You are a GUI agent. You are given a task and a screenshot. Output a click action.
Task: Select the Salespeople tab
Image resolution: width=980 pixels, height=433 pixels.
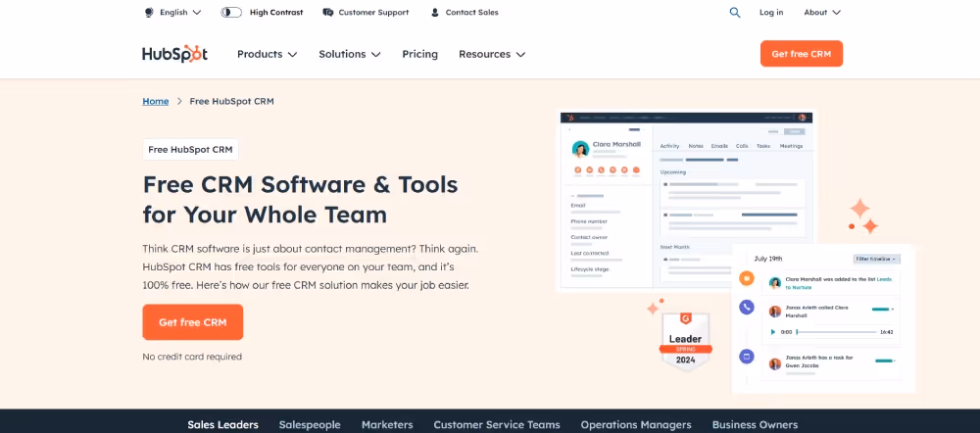click(x=310, y=425)
